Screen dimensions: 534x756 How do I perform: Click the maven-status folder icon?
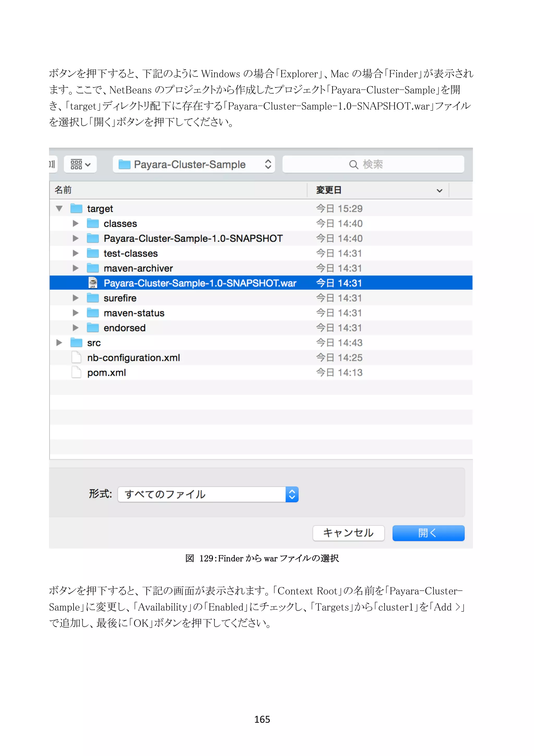pyautogui.click(x=93, y=313)
